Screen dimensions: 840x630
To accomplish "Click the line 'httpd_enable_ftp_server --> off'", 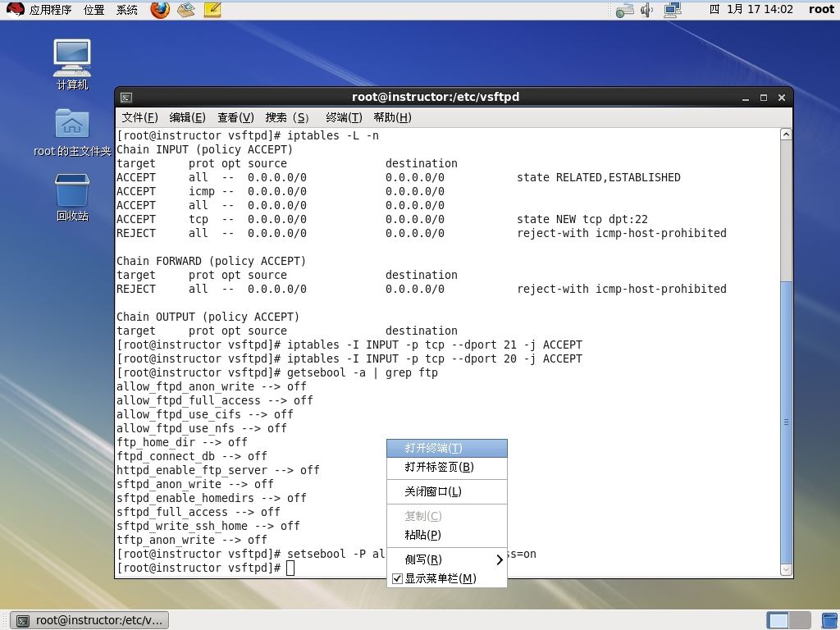I will pos(217,470).
